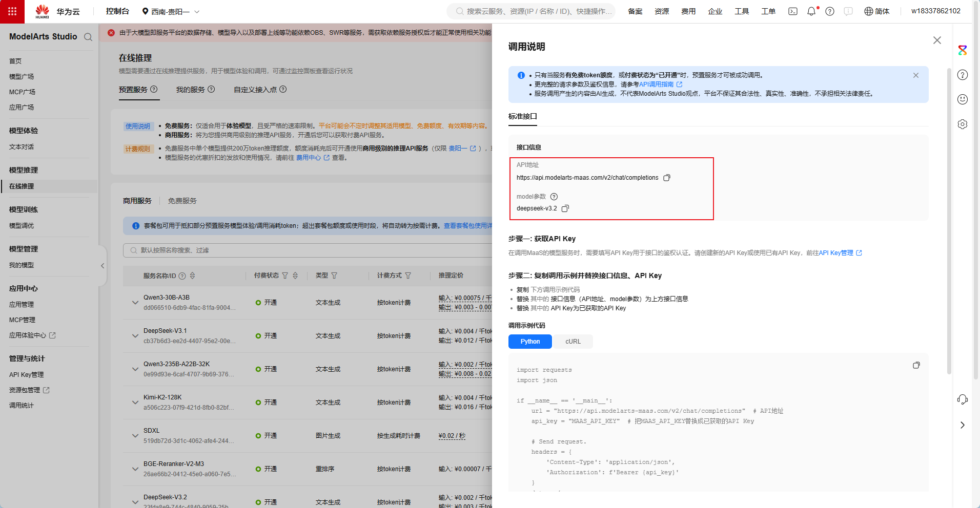Click the Huawei Cloud logo
Viewport: 980px width, 508px height.
pos(57,11)
